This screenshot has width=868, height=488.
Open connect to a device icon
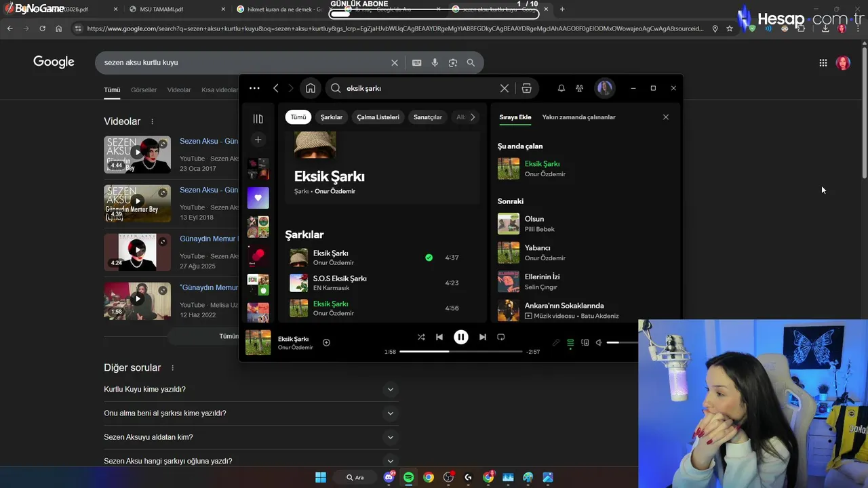point(585,343)
